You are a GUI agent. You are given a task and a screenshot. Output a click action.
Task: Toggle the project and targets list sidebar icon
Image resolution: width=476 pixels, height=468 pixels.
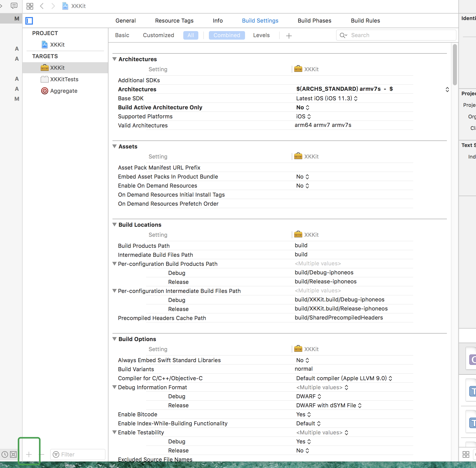29,21
